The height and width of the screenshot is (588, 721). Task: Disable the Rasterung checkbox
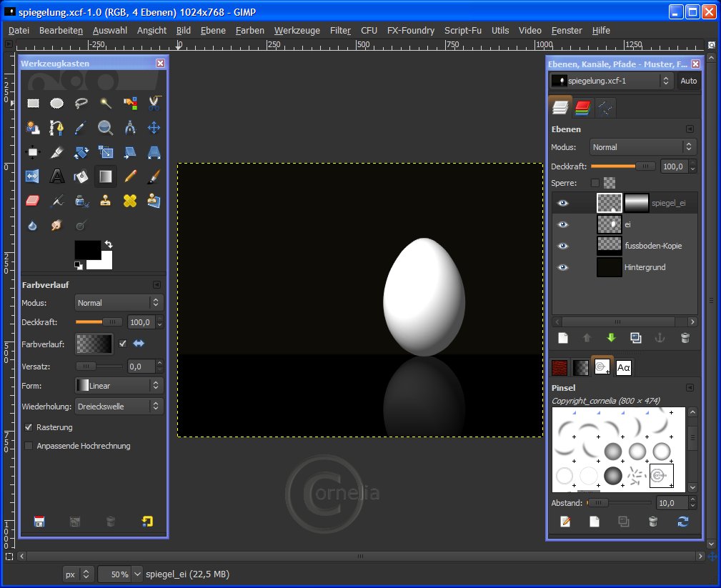(x=29, y=427)
